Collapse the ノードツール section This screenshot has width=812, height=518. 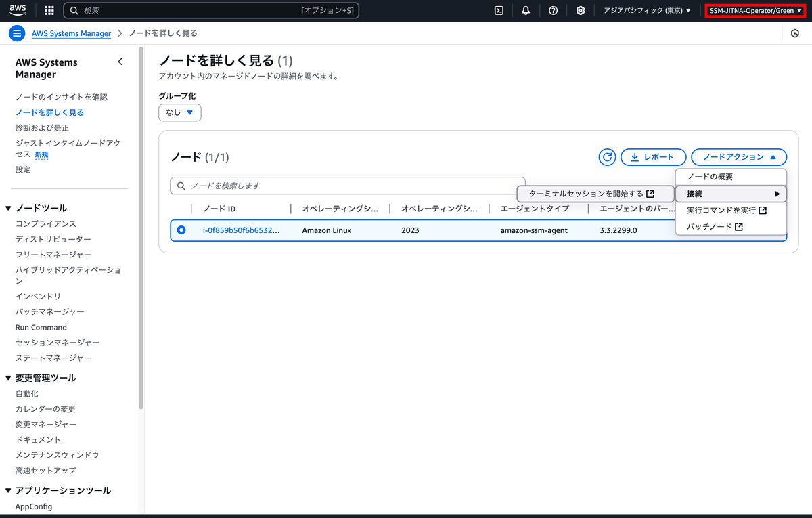8,208
